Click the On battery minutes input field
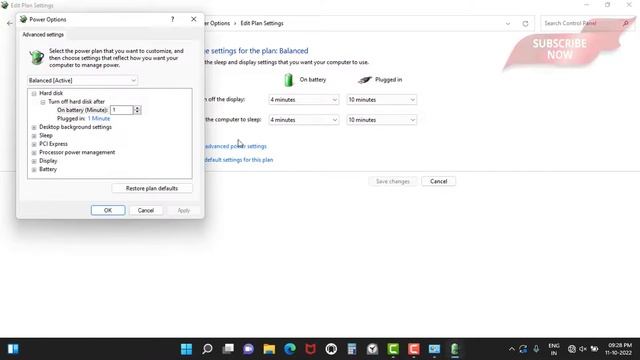Screen dimensions: 640x360 (x=122, y=110)
